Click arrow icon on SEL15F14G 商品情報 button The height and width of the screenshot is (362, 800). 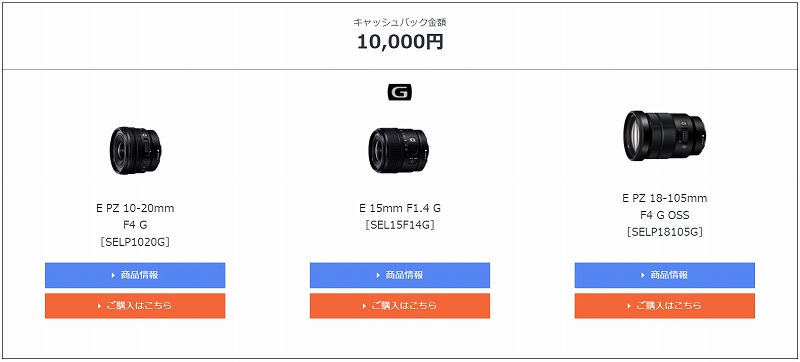pos(378,275)
